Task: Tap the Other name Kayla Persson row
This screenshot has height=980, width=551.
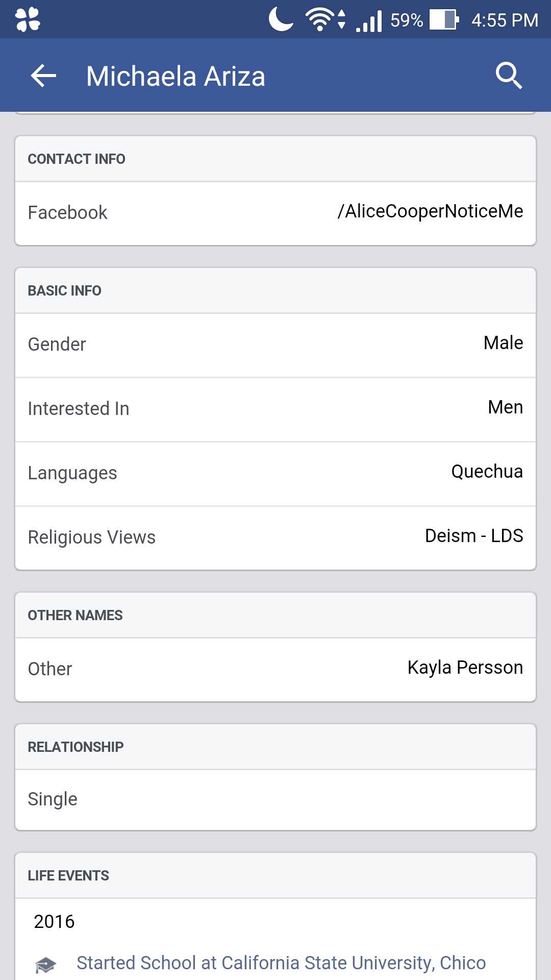Action: (275, 670)
